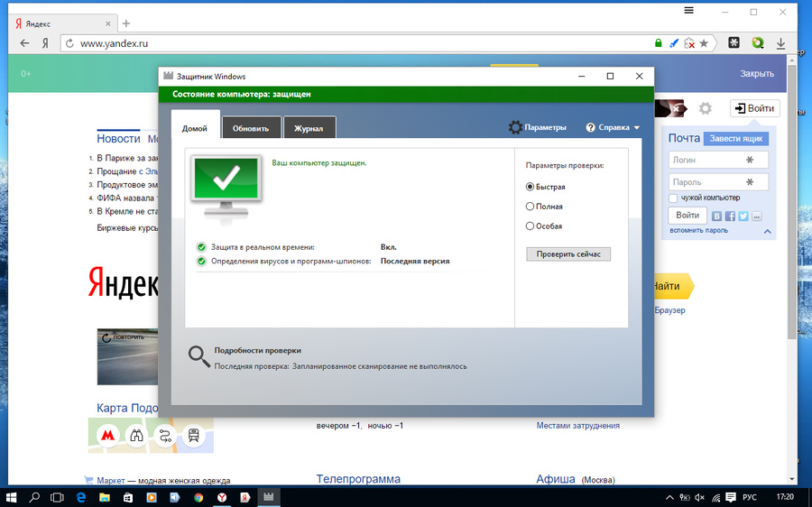The image size is (812, 507).
Task: Open the transport bus icon on map
Action: 194,436
